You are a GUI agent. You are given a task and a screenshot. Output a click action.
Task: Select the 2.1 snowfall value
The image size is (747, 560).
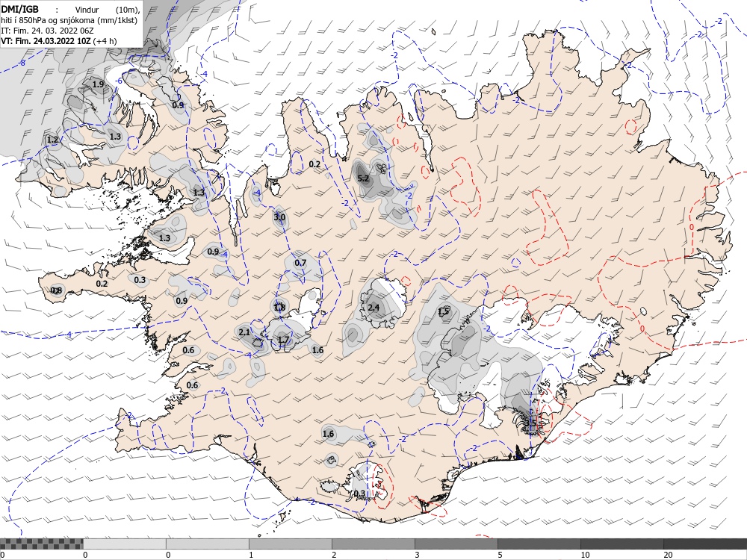point(244,332)
